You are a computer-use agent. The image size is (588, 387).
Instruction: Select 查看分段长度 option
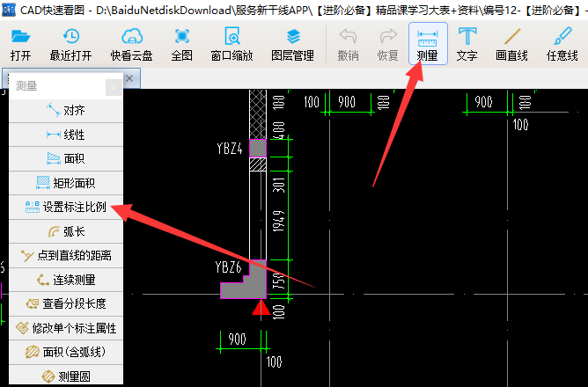[66, 303]
